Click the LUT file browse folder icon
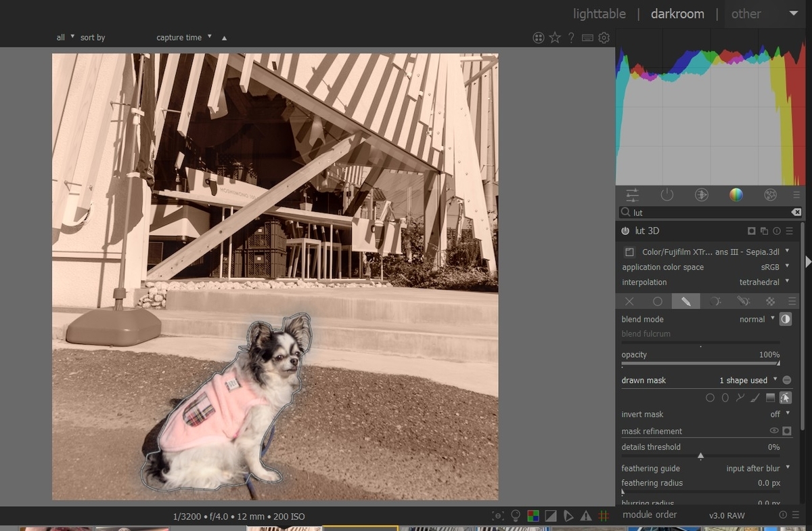This screenshot has width=812, height=531. (x=629, y=252)
